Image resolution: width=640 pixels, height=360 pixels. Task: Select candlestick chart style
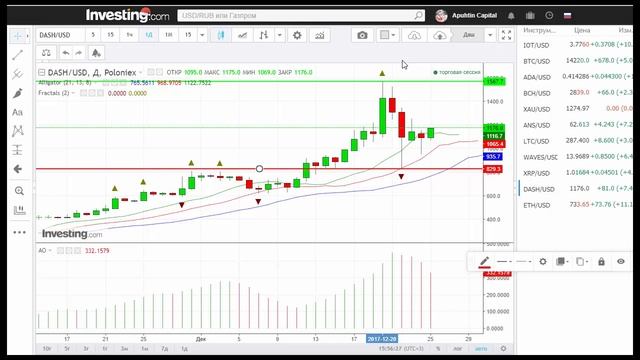pos(221,35)
